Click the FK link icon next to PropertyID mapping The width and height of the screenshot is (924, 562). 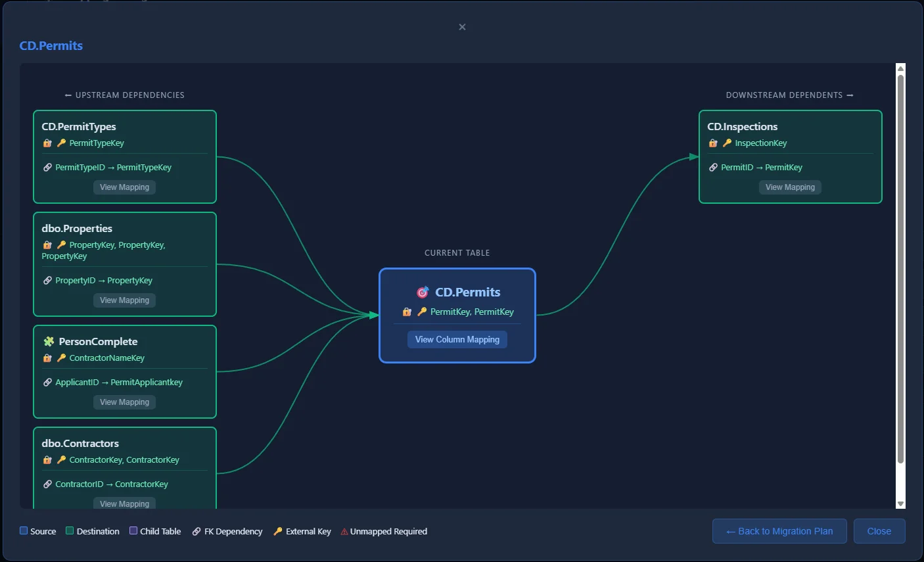[47, 280]
